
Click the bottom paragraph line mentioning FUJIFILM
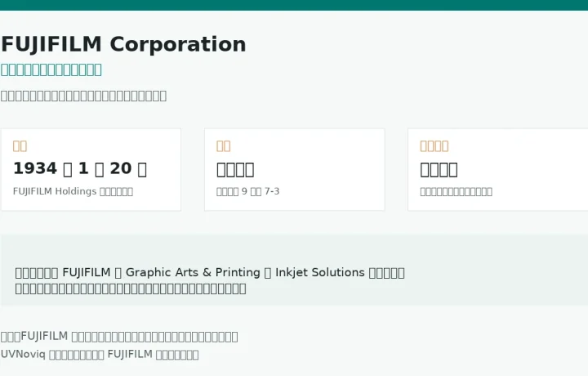119,336
